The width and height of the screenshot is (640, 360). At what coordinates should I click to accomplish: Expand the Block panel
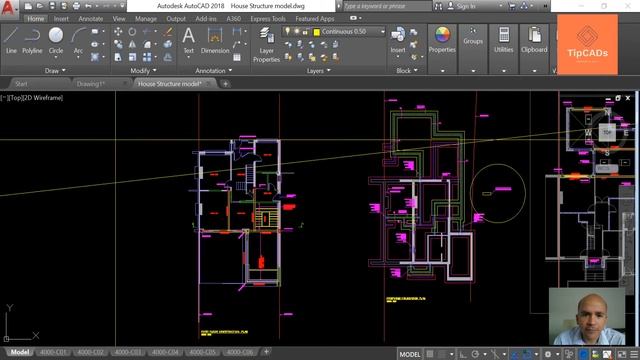[x=407, y=71]
